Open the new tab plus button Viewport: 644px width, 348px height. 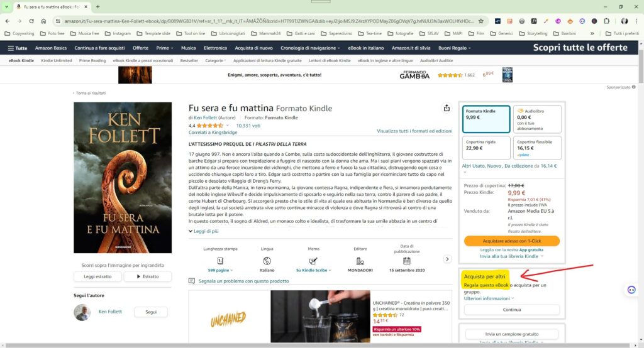point(97,6)
